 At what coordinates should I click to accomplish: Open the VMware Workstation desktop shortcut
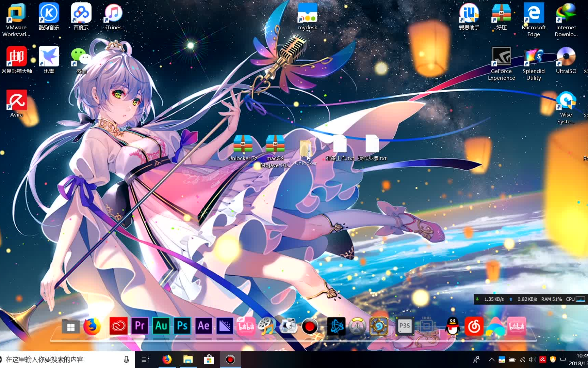point(16,20)
